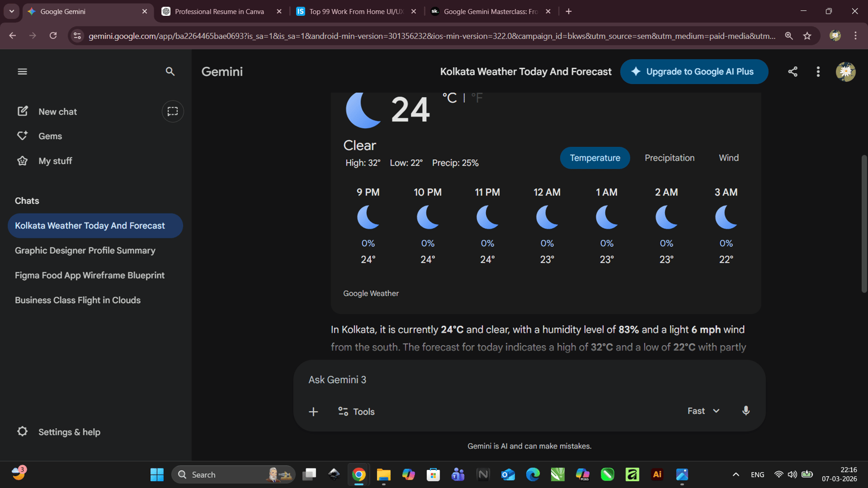Click Upgrade to Google AI Plus button

694,72
